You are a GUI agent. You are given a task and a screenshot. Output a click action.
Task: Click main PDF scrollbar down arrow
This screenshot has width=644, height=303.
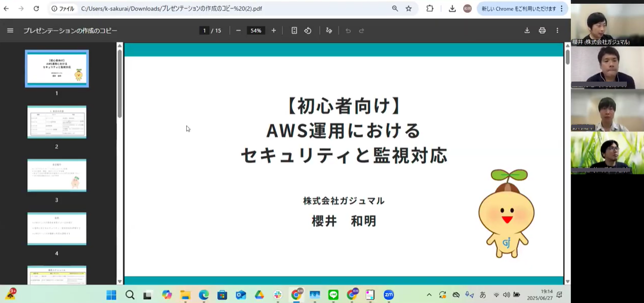567,281
